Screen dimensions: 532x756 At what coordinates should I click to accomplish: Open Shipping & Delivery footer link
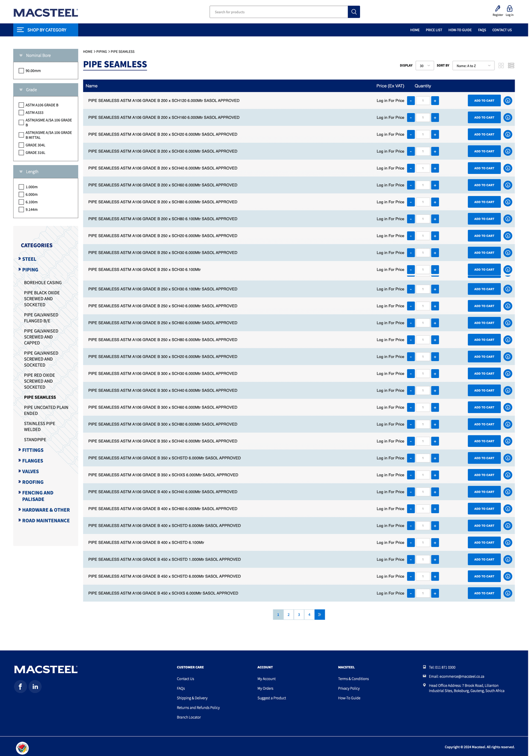pos(192,698)
